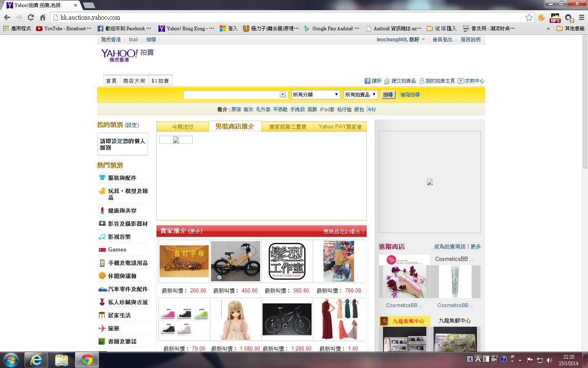Open the 進階搜尋 advanced search link

tap(410, 95)
